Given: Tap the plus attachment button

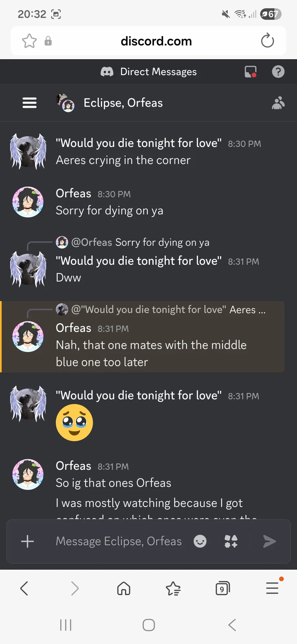Looking at the screenshot, I should 27,541.
